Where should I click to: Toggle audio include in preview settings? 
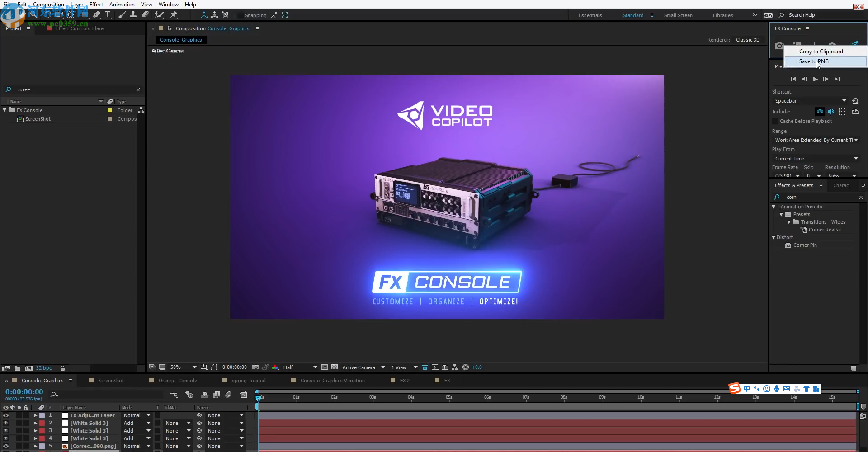(831, 112)
